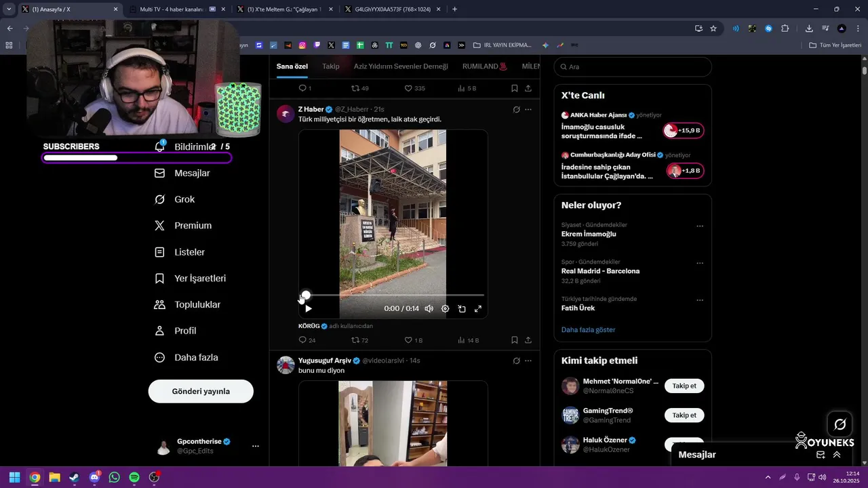Open Profil in the sidebar
Image resolution: width=868 pixels, height=488 pixels.
(x=176, y=331)
